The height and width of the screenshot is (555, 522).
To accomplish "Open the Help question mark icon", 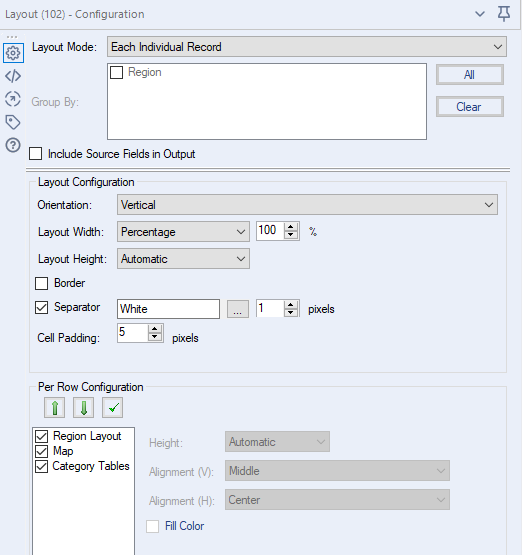I will point(13,145).
